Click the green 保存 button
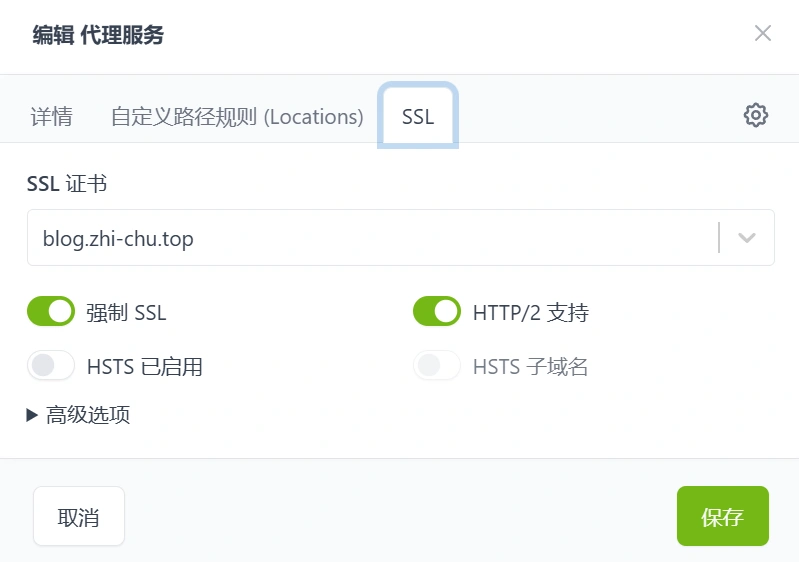 click(x=722, y=516)
